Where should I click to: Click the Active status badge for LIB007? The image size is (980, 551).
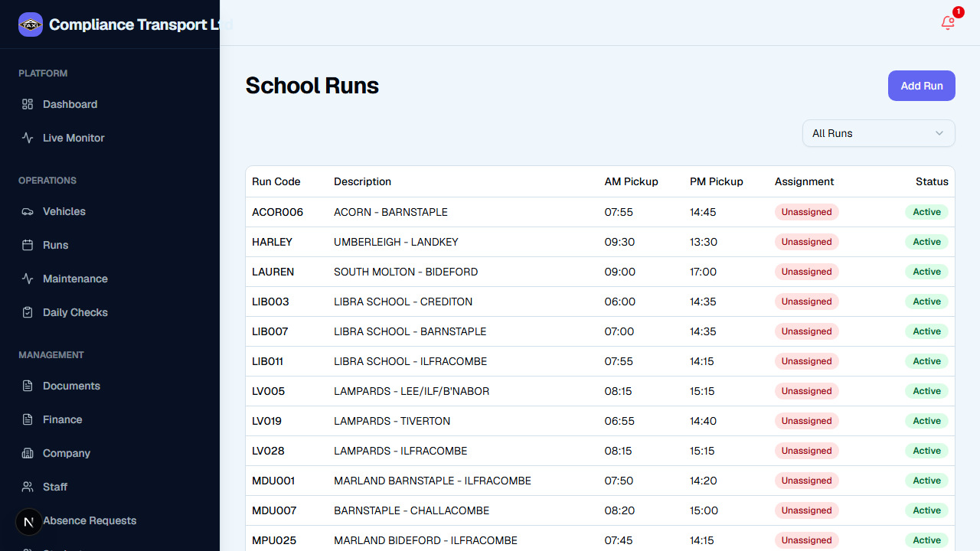(927, 331)
